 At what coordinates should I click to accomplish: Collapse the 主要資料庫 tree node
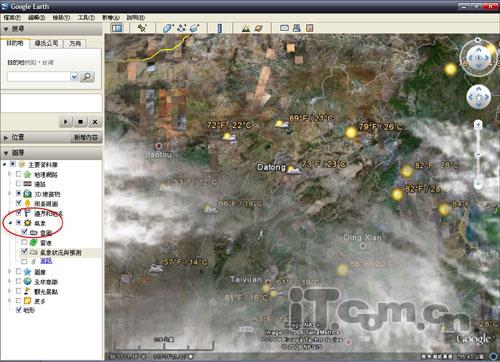pyautogui.click(x=5, y=164)
